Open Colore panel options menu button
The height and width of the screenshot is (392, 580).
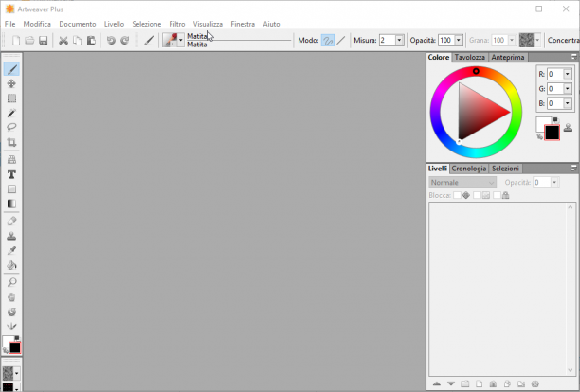coord(573,57)
